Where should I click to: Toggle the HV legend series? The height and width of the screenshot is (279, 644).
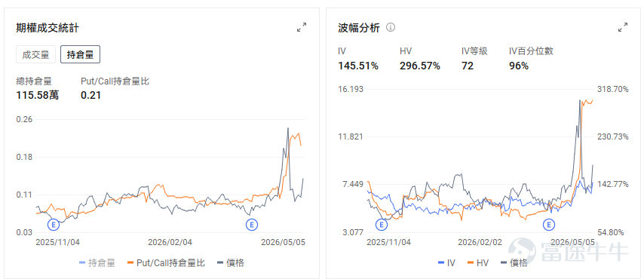478,263
